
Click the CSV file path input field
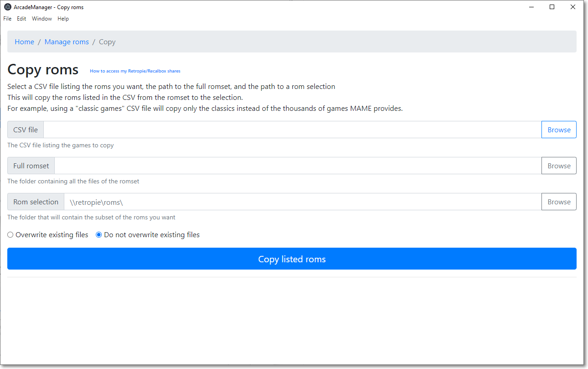coord(292,130)
